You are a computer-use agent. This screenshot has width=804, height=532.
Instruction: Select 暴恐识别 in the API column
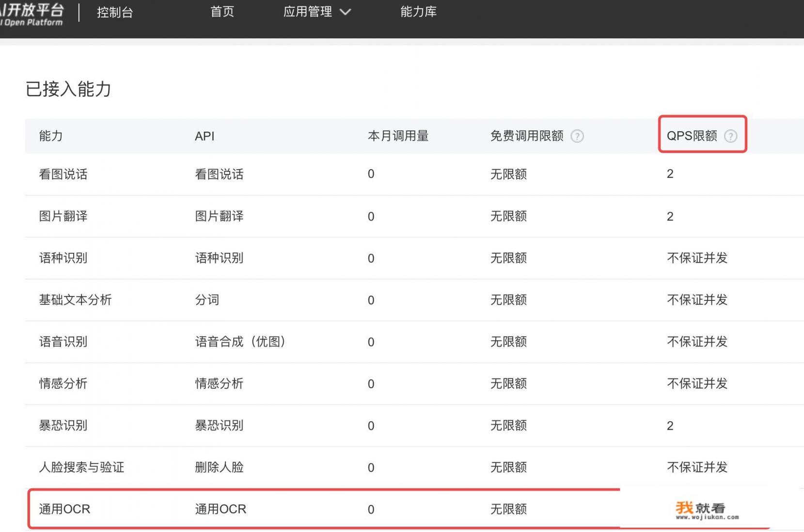(x=219, y=426)
